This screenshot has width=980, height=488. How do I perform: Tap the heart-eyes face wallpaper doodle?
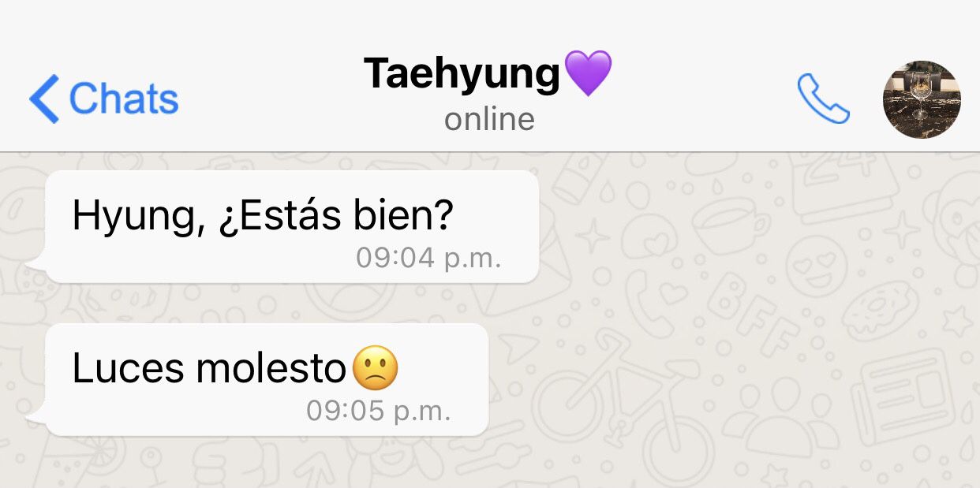(x=815, y=266)
